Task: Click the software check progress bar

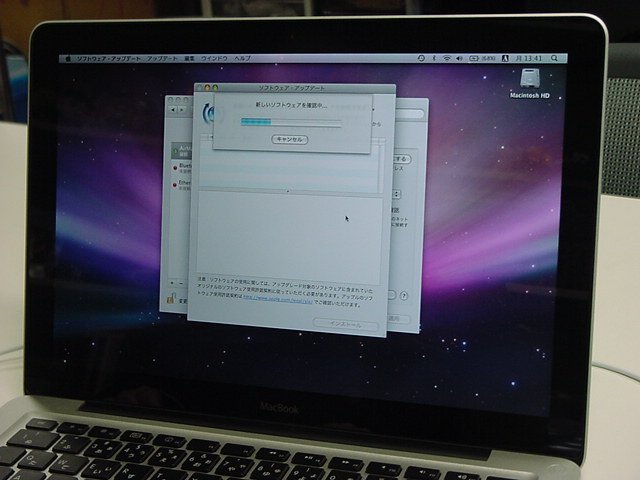Action: [291, 122]
